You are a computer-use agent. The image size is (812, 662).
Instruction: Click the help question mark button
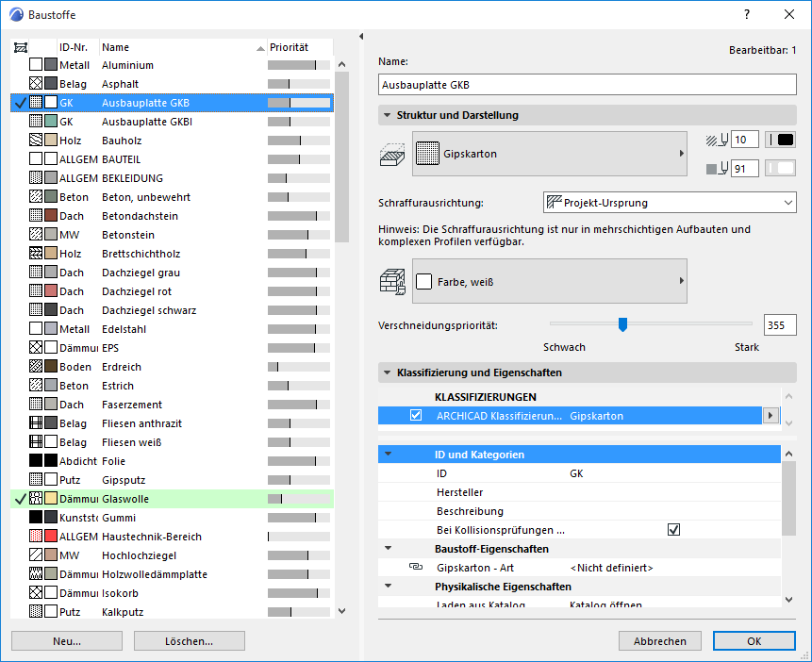pos(747,14)
